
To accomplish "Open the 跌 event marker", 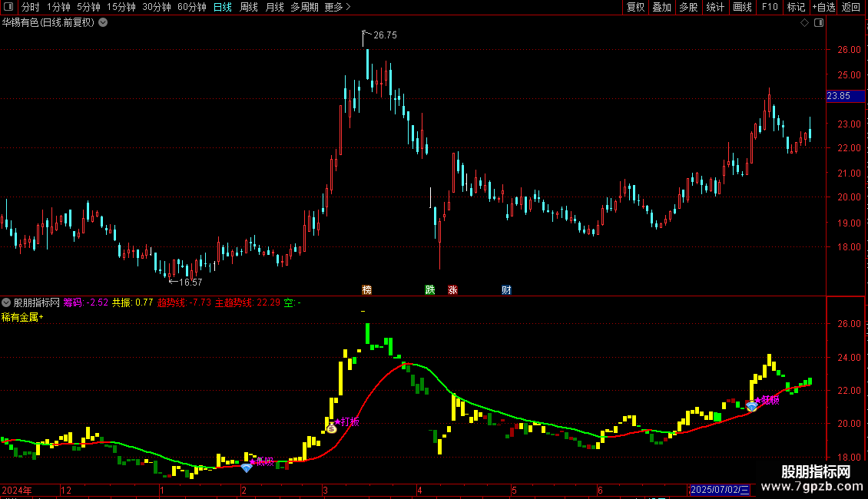I will tap(429, 290).
